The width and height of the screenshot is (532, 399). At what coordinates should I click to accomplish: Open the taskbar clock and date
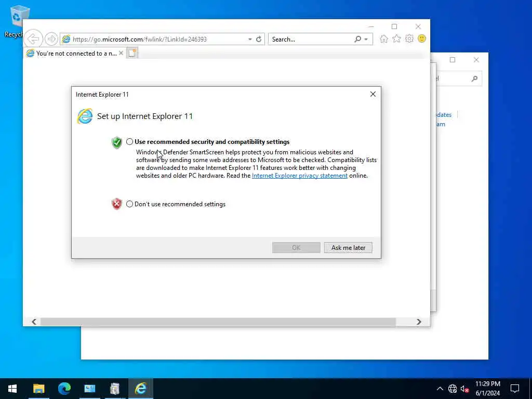tap(487, 389)
